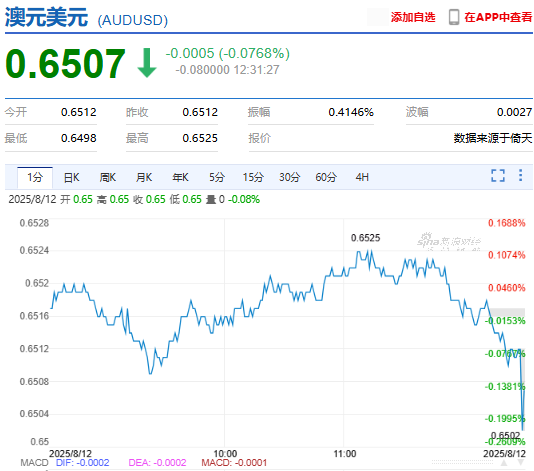This screenshot has width=534, height=471.
Task: Click the 数据来源于倚天 text
Action: (493, 138)
